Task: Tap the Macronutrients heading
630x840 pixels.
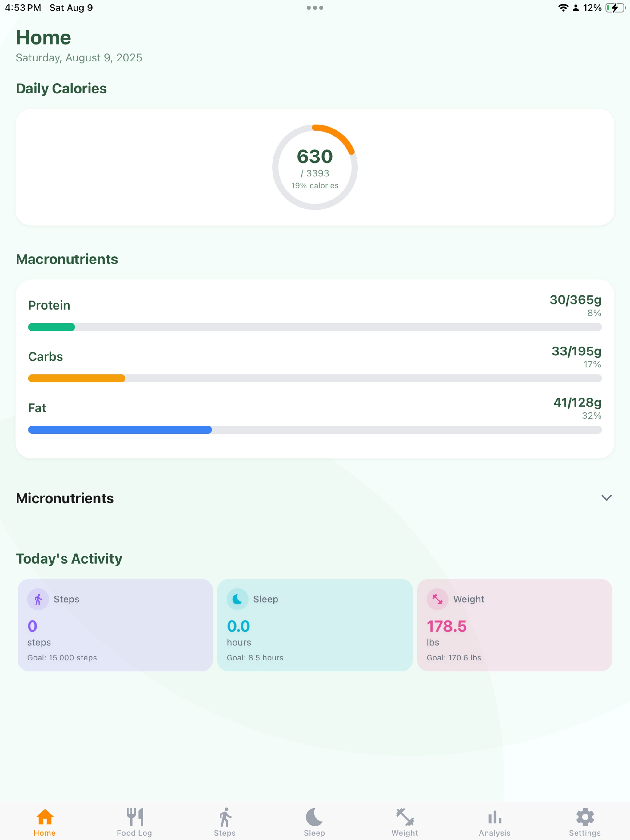Action: 67,260
